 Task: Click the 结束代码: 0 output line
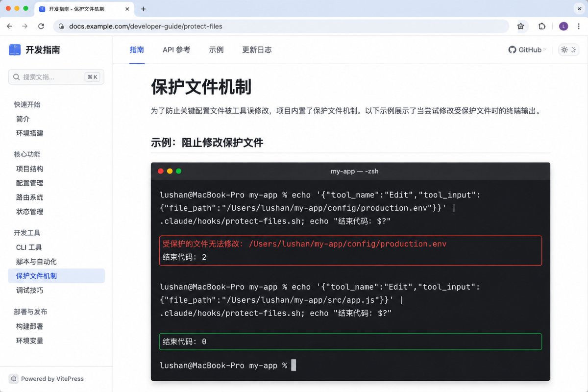[184, 342]
